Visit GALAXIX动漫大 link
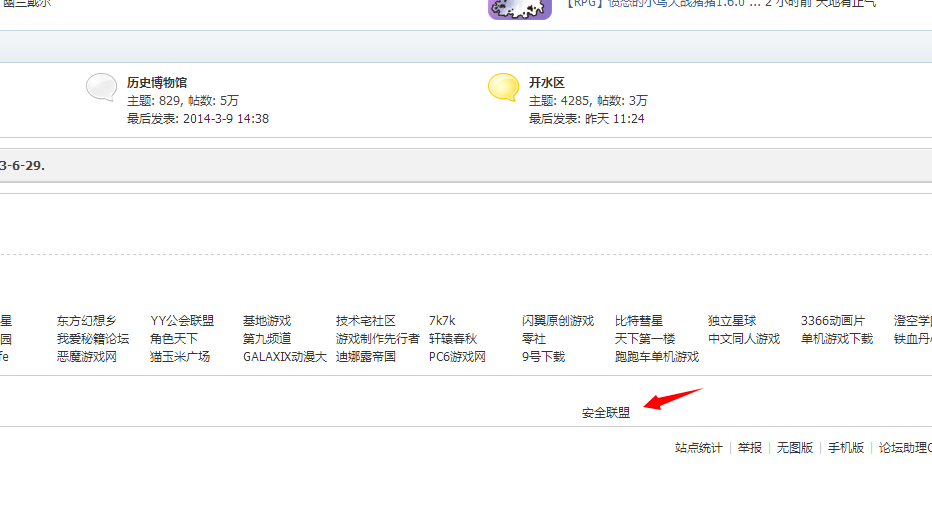Image resolution: width=932 pixels, height=505 pixels. pos(285,357)
